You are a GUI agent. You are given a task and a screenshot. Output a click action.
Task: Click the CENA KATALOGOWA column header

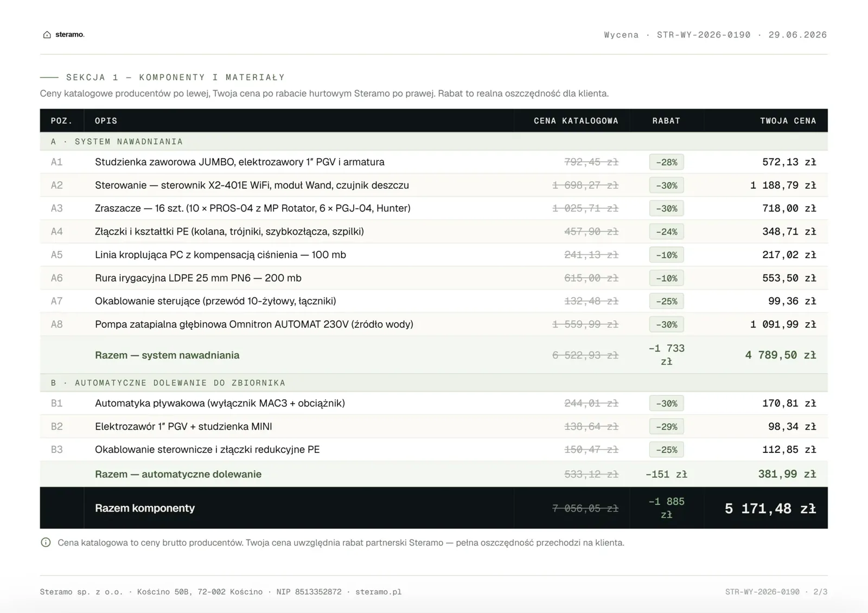[576, 121]
